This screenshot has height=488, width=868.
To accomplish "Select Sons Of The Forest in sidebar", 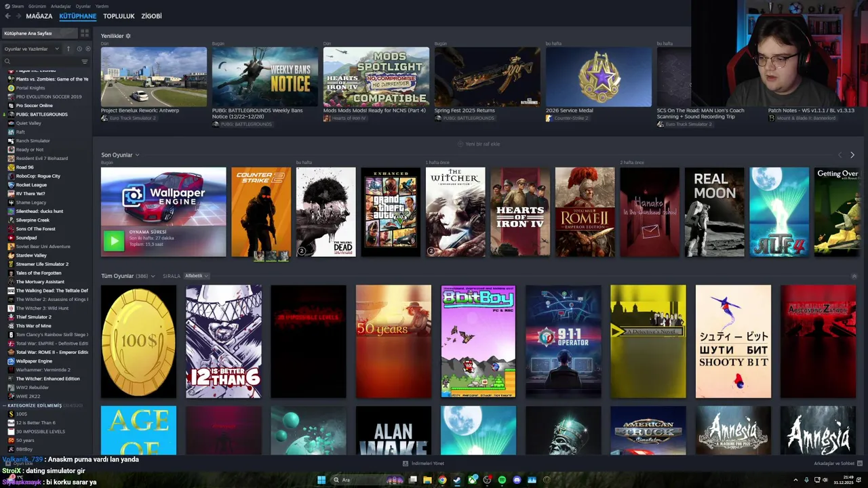I will pos(35,229).
